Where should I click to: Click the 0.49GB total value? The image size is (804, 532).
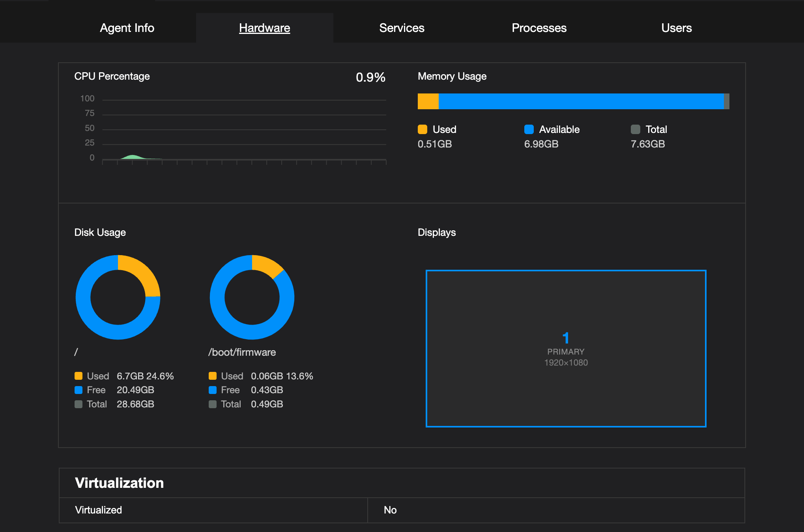267,404
